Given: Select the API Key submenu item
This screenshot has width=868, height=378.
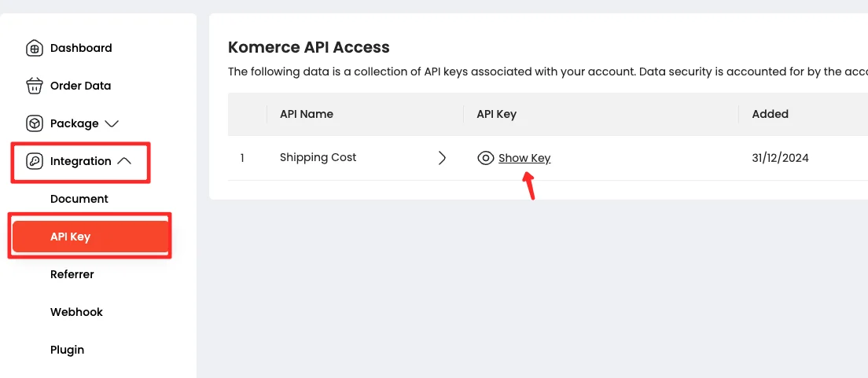Looking at the screenshot, I should click(71, 237).
